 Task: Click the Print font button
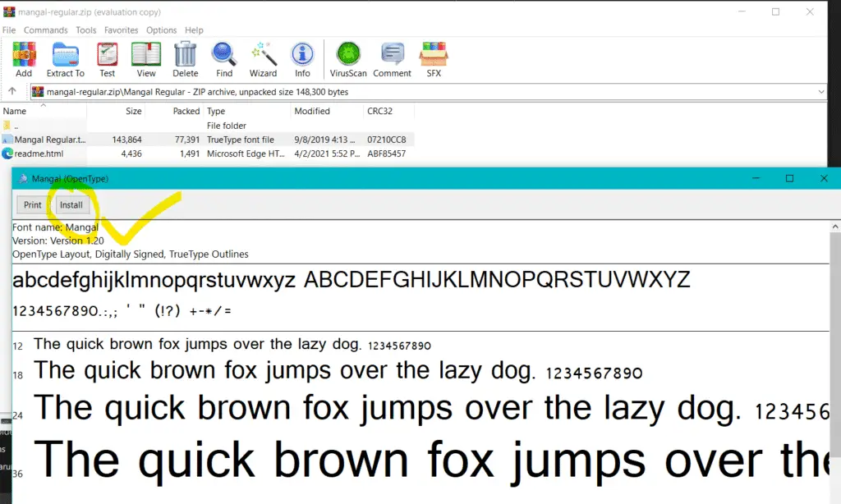pyautogui.click(x=33, y=205)
